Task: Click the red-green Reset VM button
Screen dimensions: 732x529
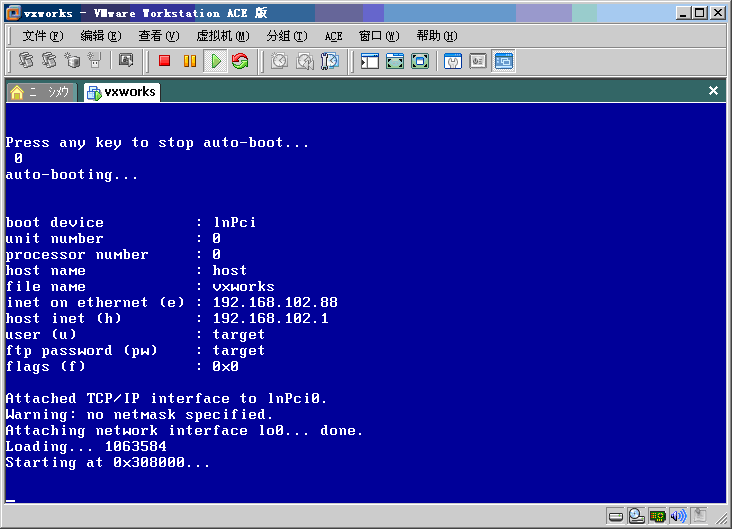Action: click(x=240, y=61)
